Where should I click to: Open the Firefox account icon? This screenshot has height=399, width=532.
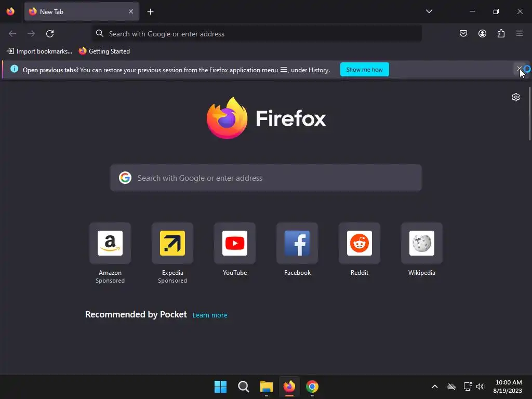pyautogui.click(x=482, y=33)
